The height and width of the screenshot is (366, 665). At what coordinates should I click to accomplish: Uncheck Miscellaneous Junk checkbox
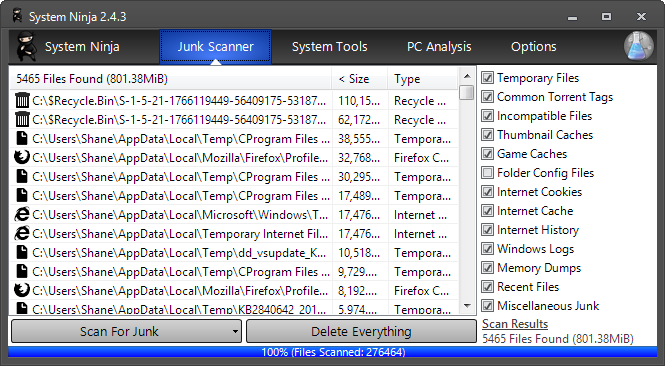tap(487, 306)
